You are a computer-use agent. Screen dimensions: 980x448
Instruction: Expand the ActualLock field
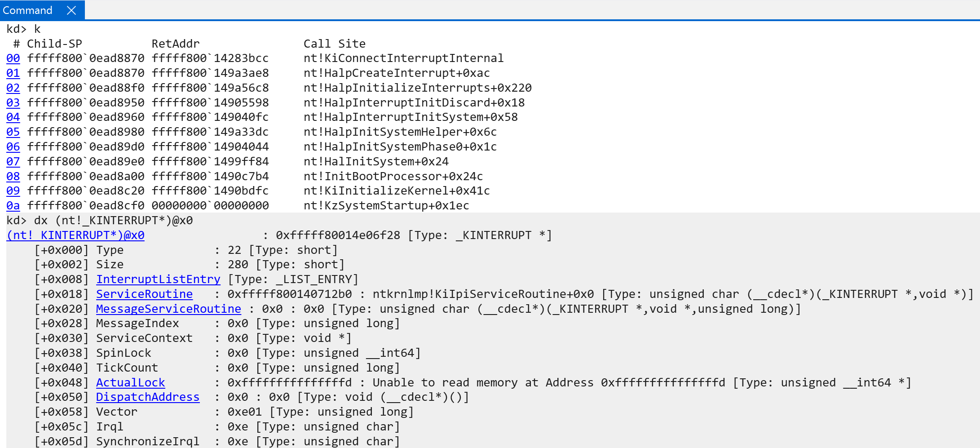(x=130, y=383)
